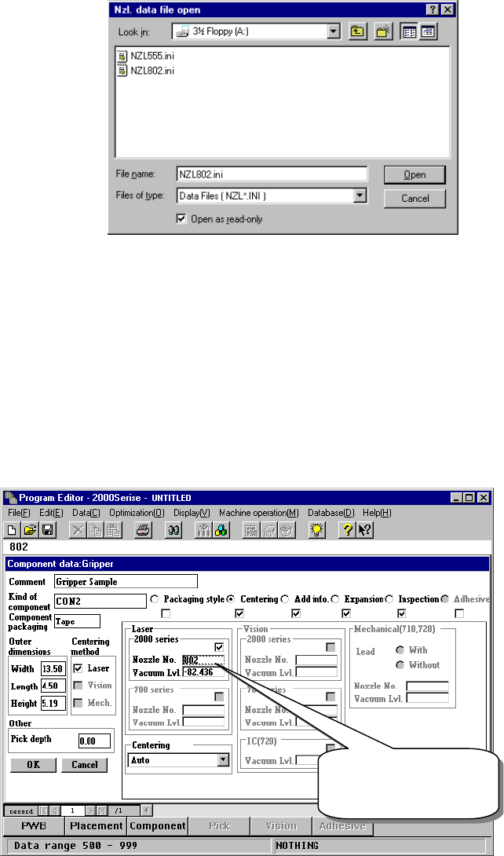Open the Database(D) menu

click(331, 513)
